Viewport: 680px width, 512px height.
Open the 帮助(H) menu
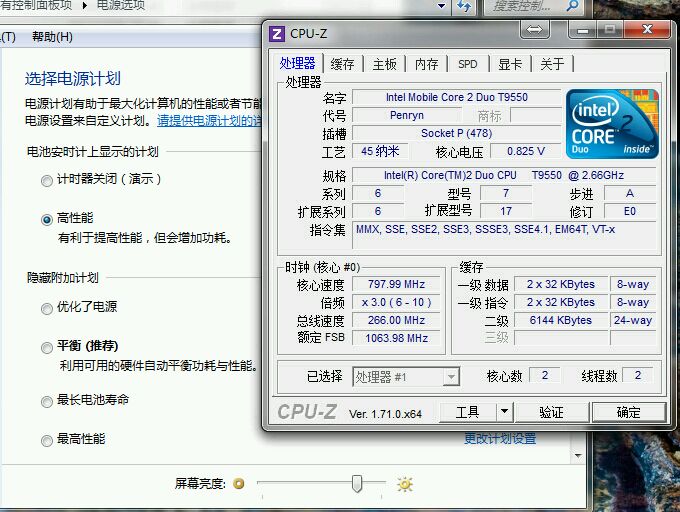point(52,37)
